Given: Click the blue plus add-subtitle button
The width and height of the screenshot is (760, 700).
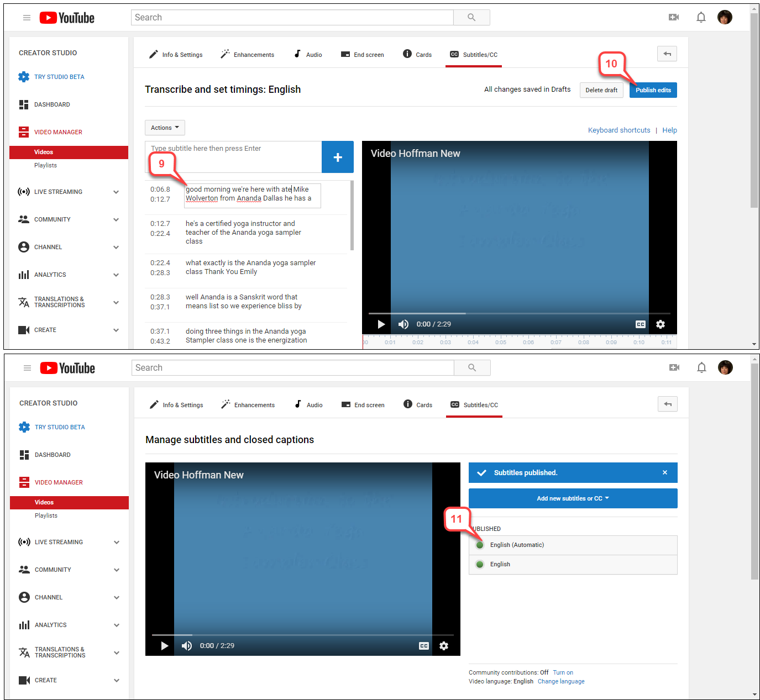Looking at the screenshot, I should pyautogui.click(x=337, y=157).
